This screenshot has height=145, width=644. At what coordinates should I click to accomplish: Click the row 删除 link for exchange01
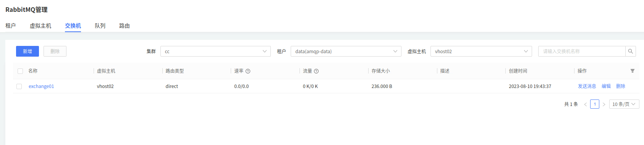tap(621, 86)
